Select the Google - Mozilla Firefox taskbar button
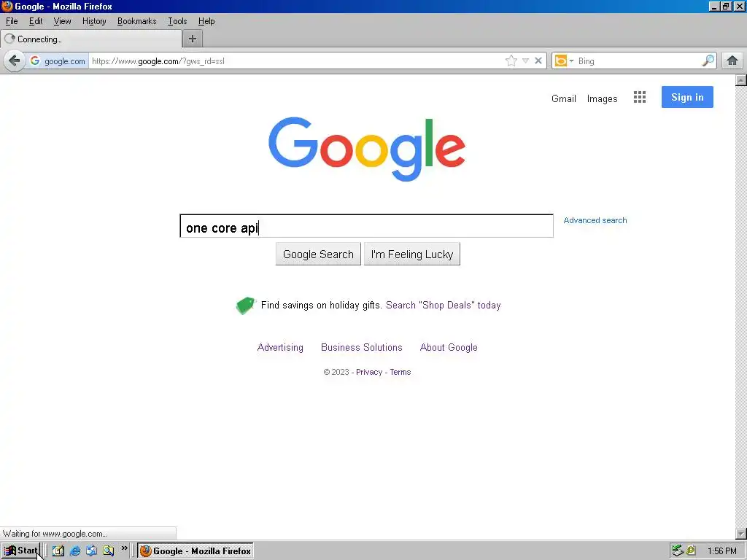Screen dimensions: 747x560 [x=196, y=551]
